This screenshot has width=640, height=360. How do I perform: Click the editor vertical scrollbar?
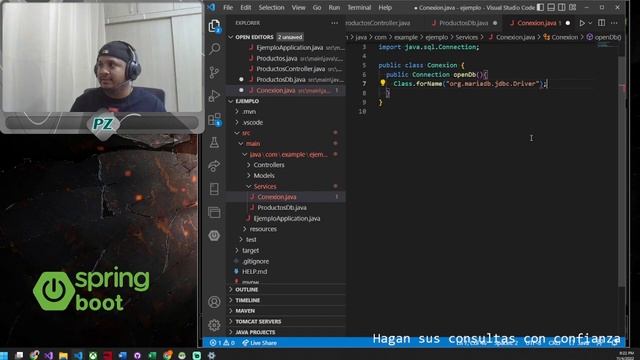[x=622, y=171]
